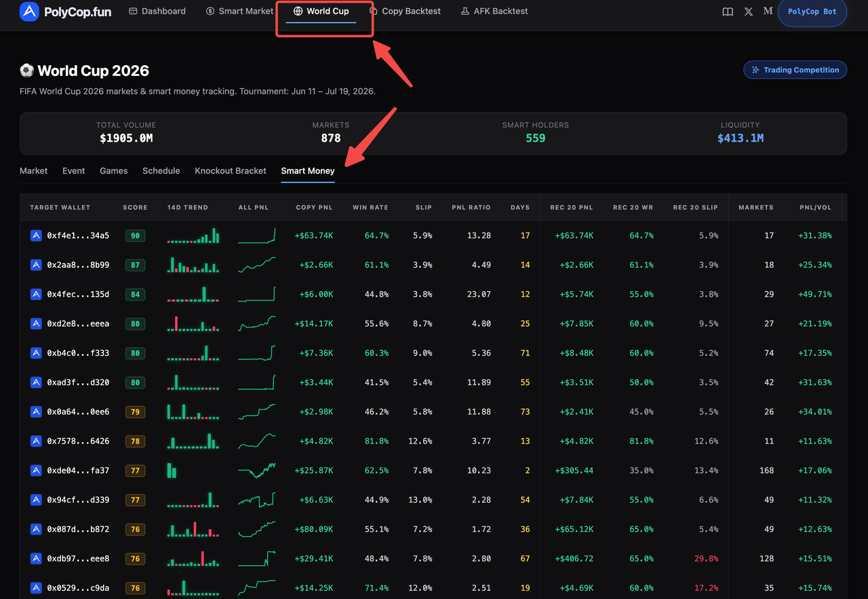The height and width of the screenshot is (599, 868).
Task: Click copy PNL value +$80.09K
Action: 314,529
